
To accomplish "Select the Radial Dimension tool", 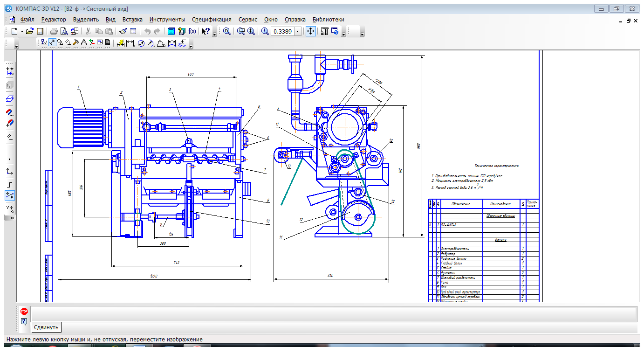I will [151, 43].
